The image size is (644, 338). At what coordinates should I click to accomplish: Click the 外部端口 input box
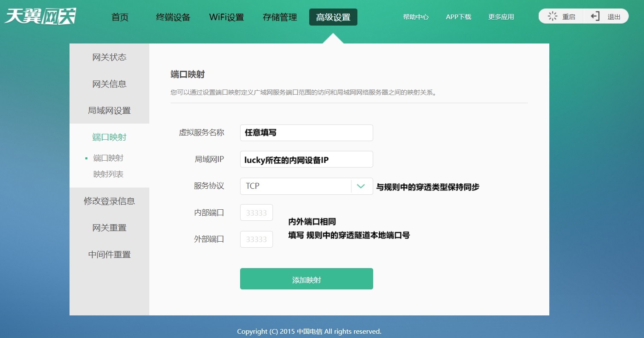tap(256, 240)
